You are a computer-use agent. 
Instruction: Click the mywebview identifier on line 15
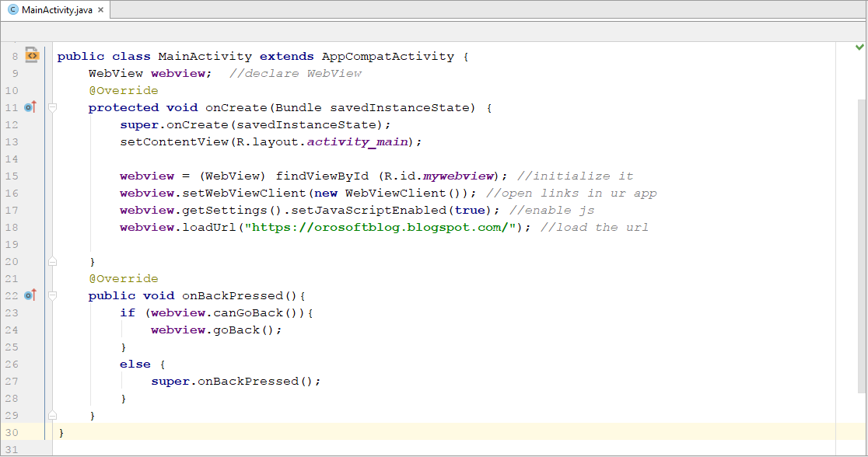tap(457, 176)
